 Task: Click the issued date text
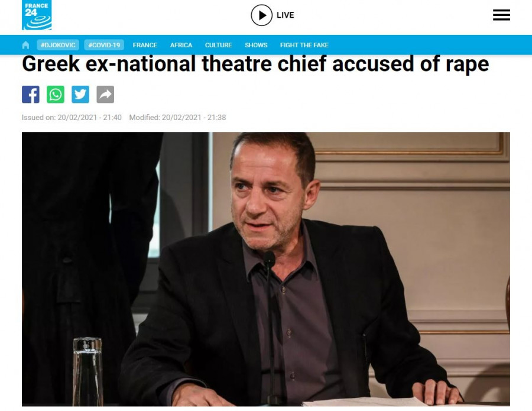pyautogui.click(x=72, y=118)
